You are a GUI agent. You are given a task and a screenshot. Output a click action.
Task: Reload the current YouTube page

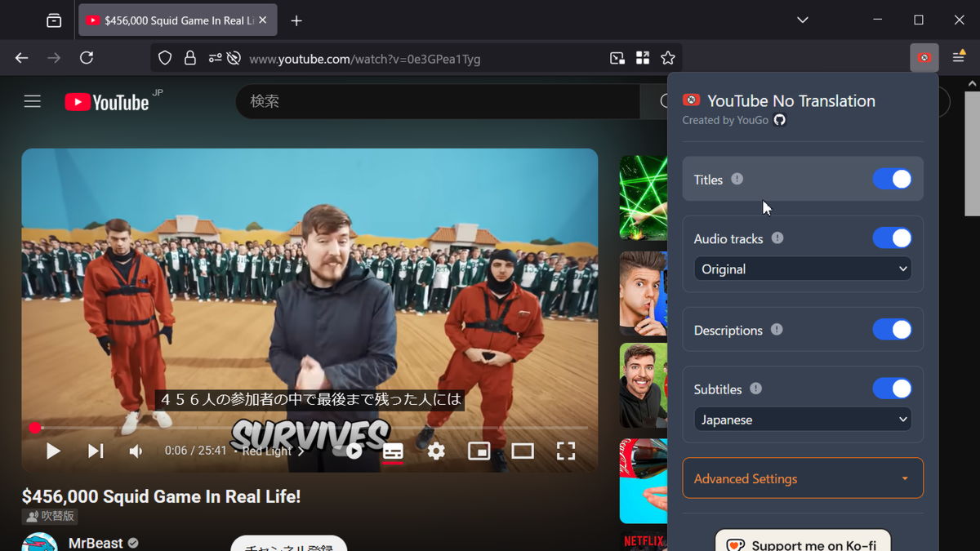[87, 58]
